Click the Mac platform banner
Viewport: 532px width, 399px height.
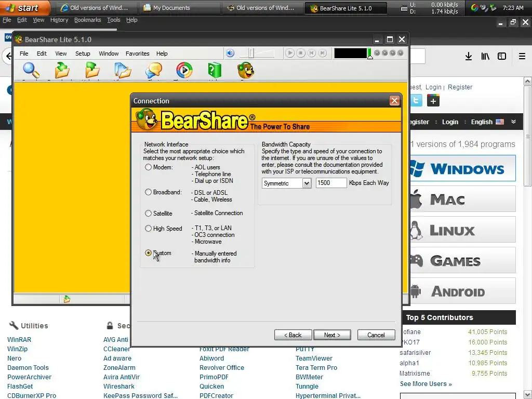pyautogui.click(x=463, y=199)
